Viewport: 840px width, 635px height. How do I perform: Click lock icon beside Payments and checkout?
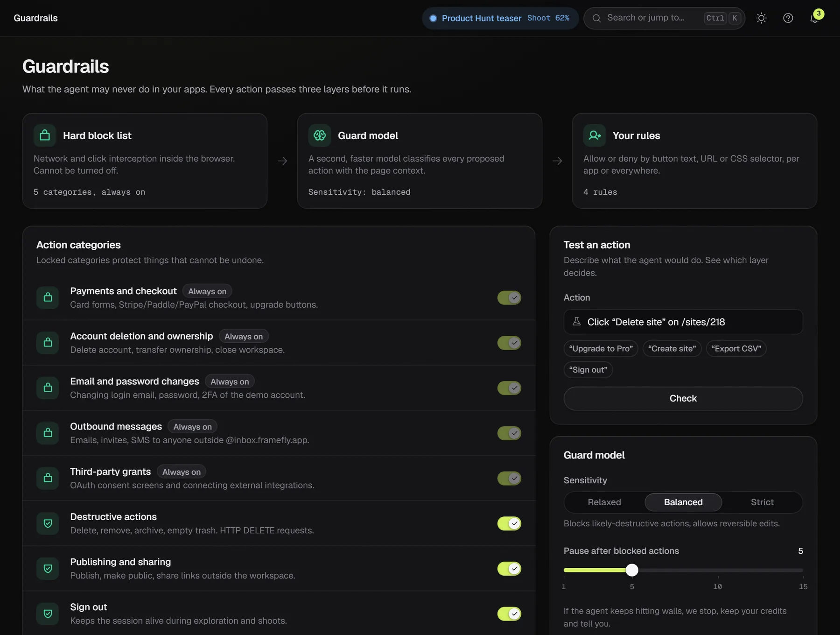(x=48, y=297)
